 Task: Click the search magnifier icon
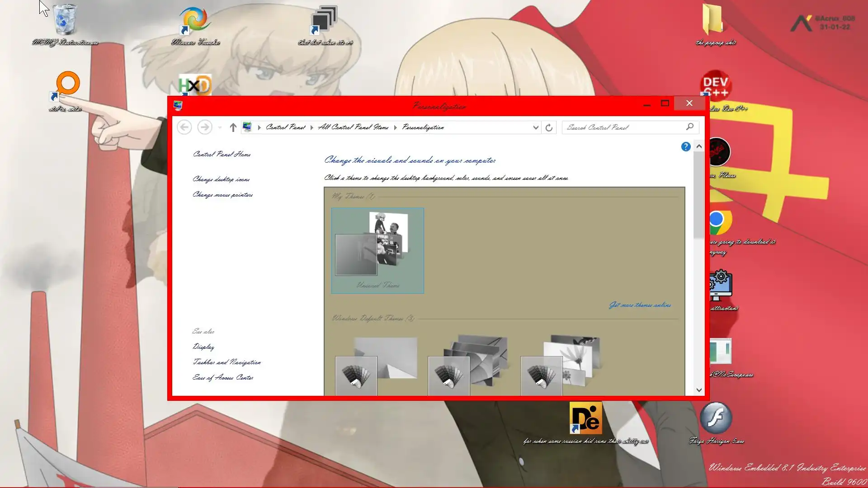tap(689, 127)
